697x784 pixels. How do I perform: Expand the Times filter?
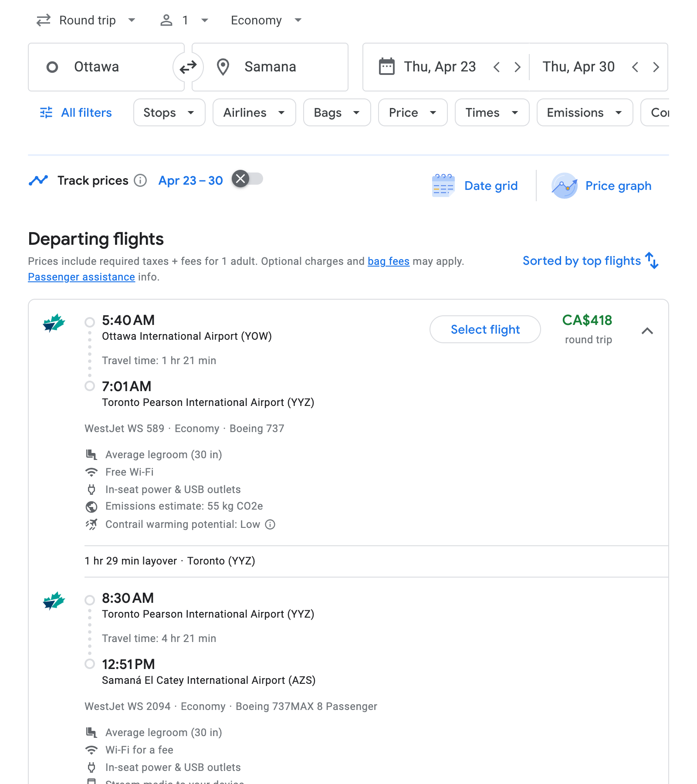(491, 112)
